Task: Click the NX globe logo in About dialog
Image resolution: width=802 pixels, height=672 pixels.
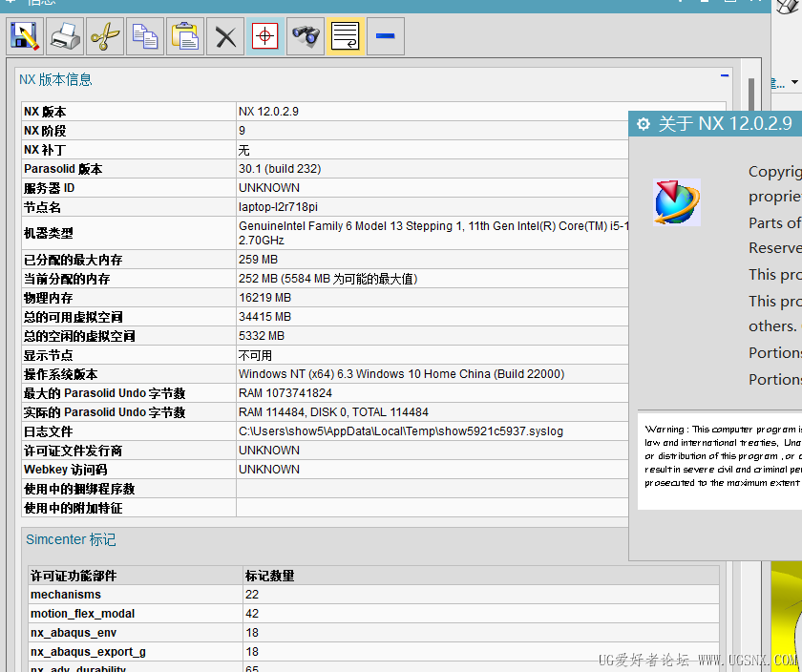Action: [x=677, y=202]
